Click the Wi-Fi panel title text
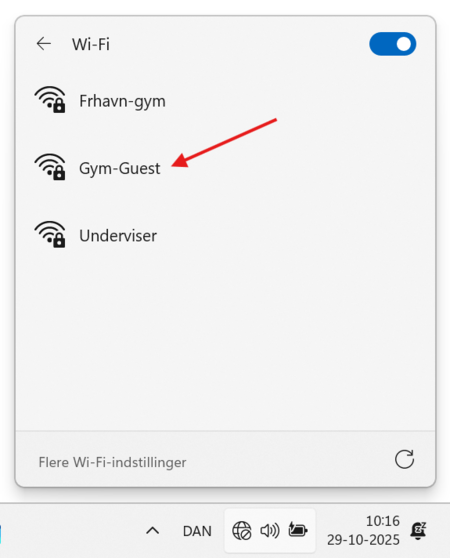This screenshot has width=450, height=558. [91, 44]
